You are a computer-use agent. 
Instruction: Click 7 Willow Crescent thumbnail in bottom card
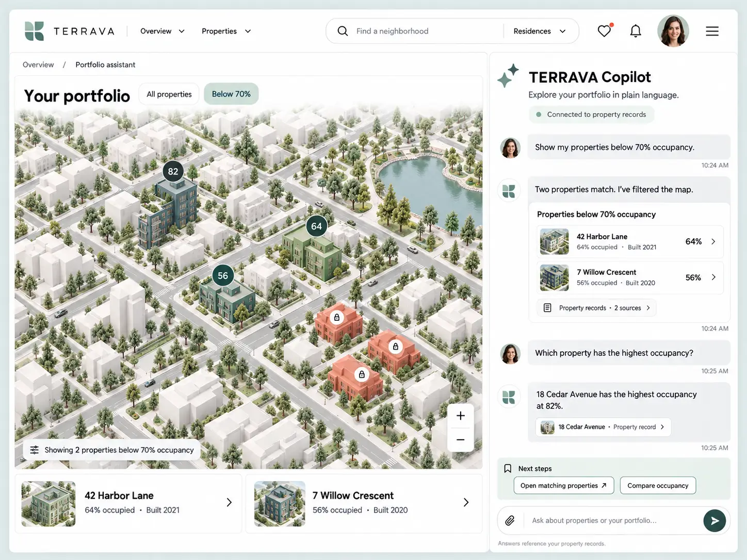pos(280,504)
